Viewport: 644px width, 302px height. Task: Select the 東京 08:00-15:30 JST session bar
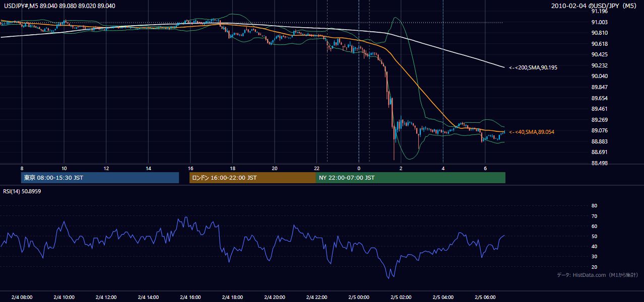(x=100, y=178)
